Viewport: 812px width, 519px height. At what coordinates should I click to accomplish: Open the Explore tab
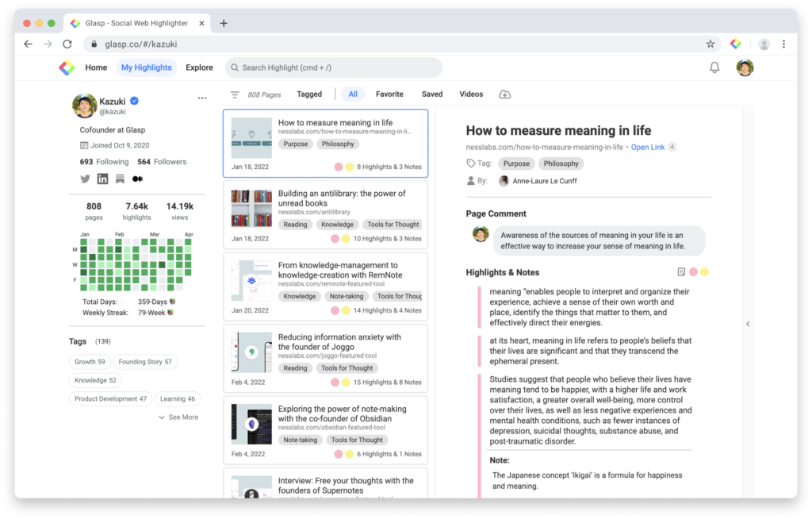click(x=199, y=67)
